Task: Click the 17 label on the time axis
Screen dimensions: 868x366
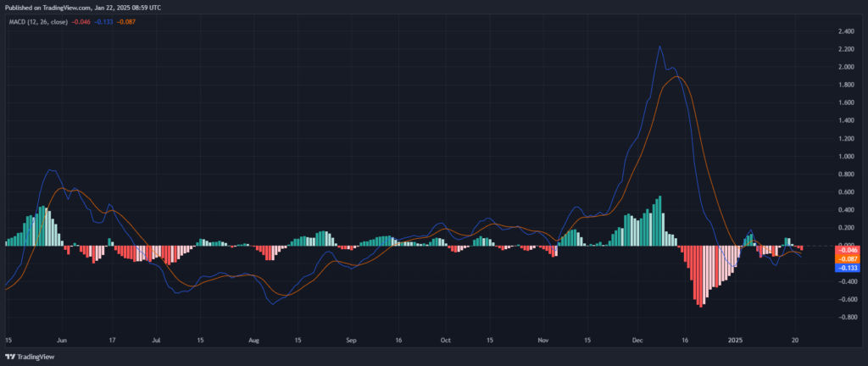Action: pos(113,341)
